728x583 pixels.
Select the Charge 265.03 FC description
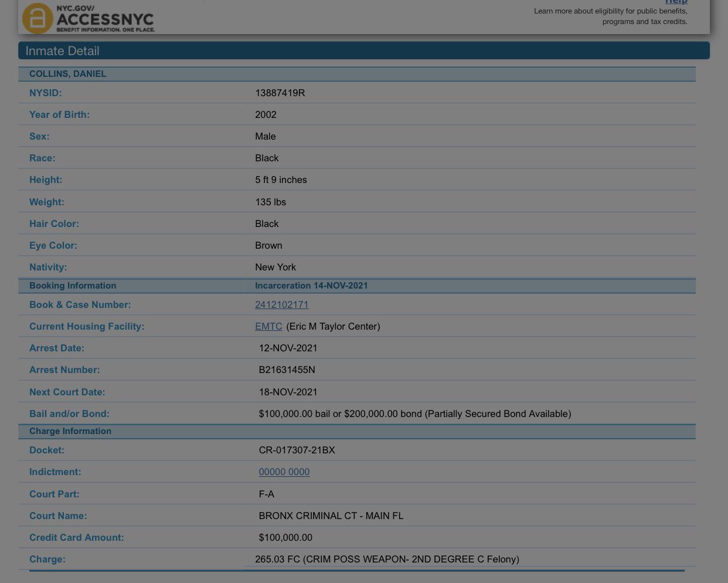click(x=387, y=559)
